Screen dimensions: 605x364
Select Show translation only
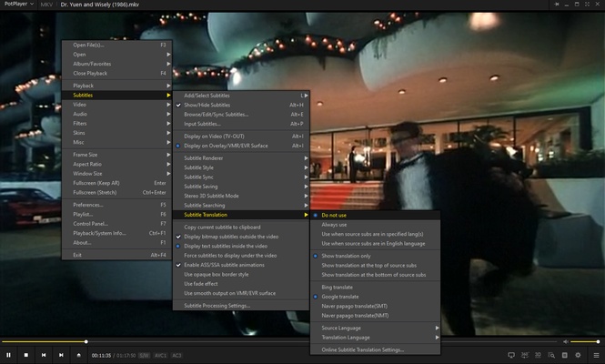(x=375, y=256)
